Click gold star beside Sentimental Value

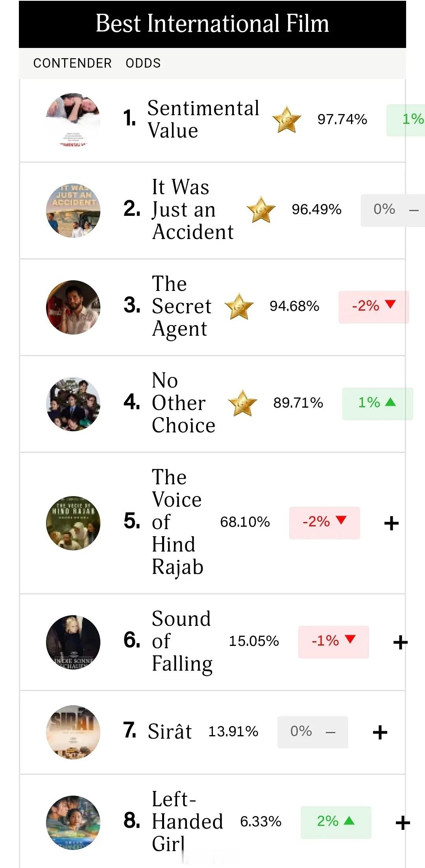286,120
